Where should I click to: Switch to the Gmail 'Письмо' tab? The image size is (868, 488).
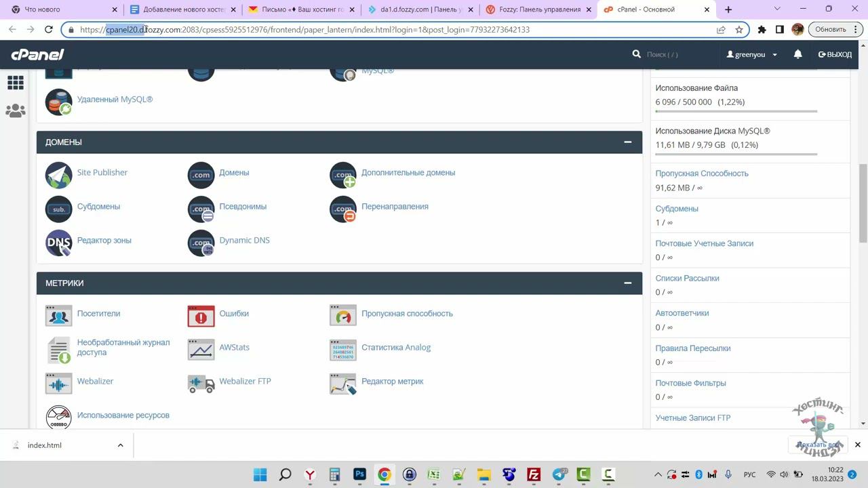pos(302,9)
